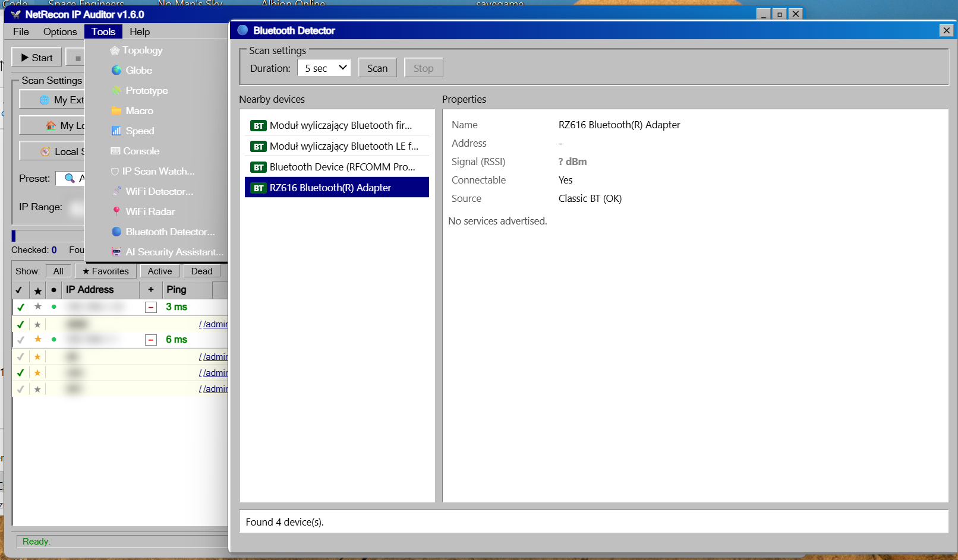Click the disabled Stop button in Bluetooth Detector
Viewport: 958px width, 560px height.
424,68
